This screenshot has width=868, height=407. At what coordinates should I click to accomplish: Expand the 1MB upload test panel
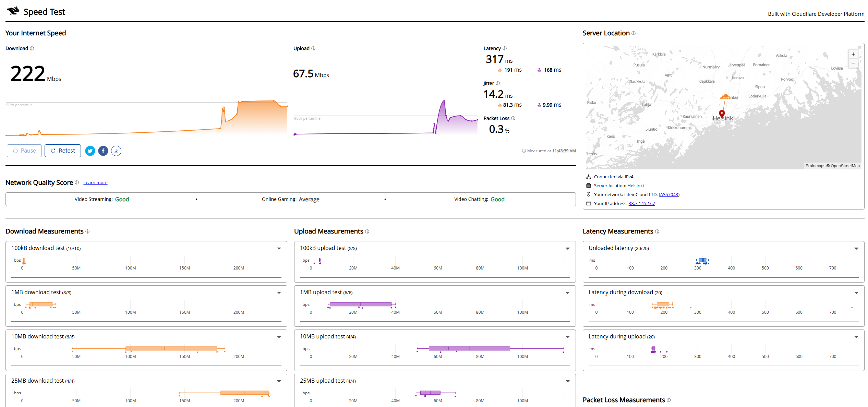(568, 293)
